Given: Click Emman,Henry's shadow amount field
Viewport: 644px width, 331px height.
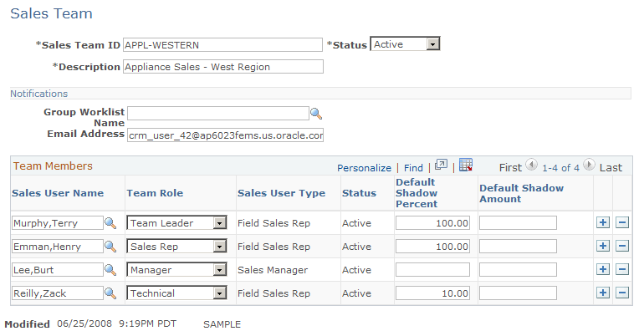Looking at the screenshot, I should [518, 247].
